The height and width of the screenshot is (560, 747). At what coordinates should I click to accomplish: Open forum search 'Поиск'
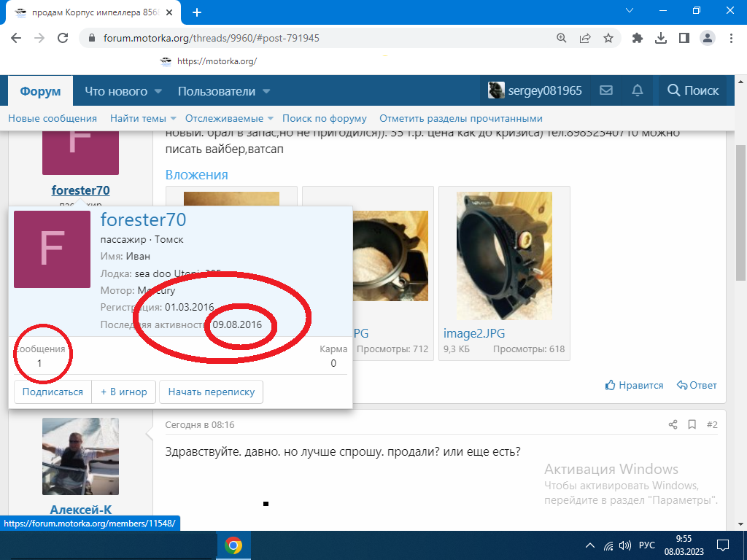pos(693,90)
